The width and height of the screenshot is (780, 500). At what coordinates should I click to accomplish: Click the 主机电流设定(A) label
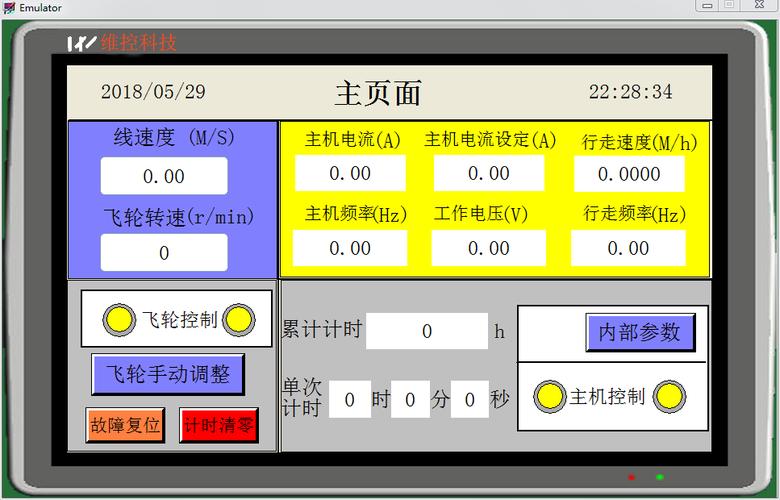(x=490, y=140)
